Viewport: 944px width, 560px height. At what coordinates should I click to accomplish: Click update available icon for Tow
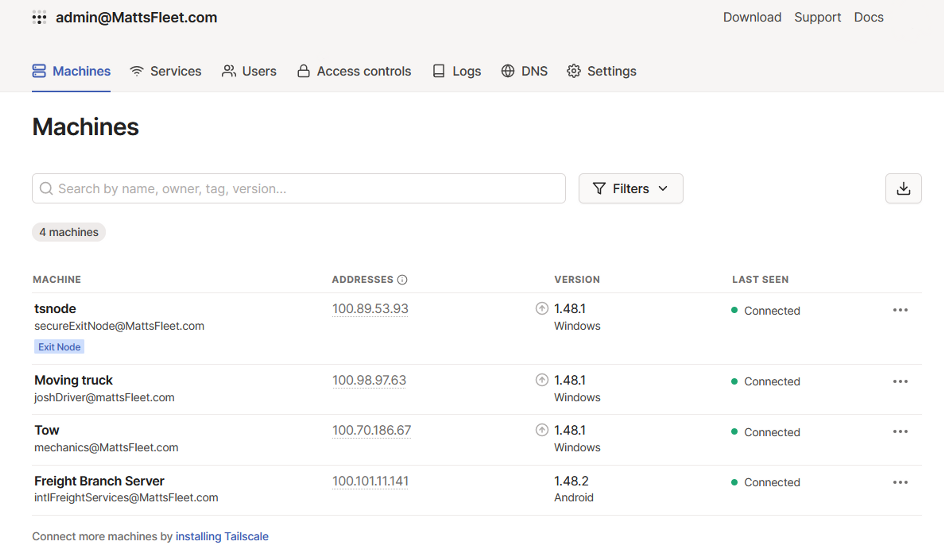pos(542,430)
